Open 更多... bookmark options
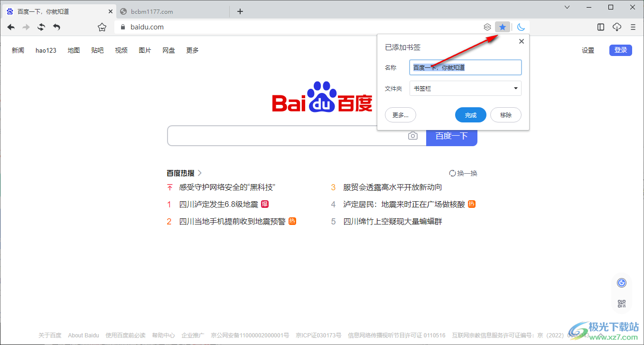 401,115
